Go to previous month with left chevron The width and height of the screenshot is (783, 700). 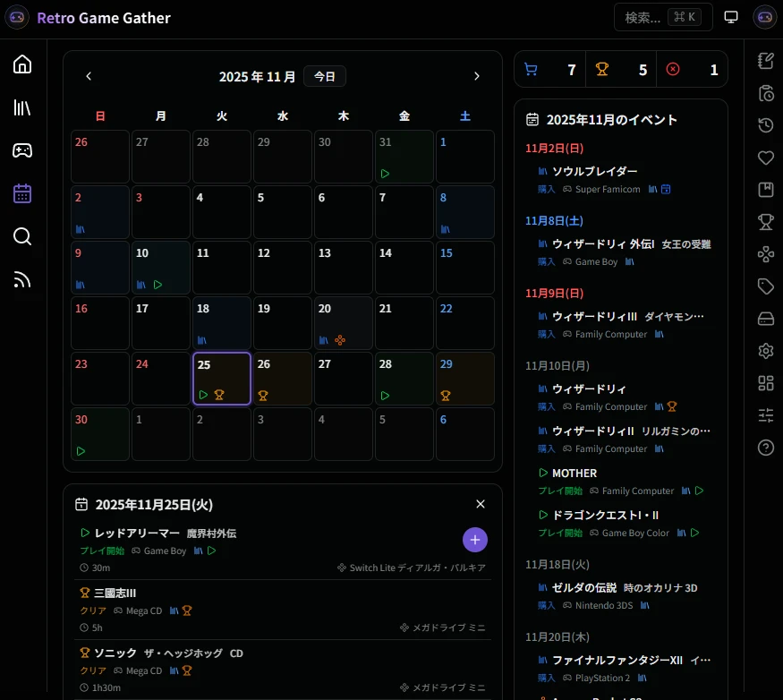(x=89, y=76)
